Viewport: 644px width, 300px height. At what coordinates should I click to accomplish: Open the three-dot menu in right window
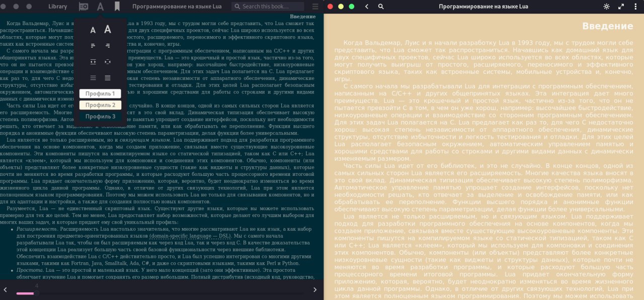tap(635, 7)
